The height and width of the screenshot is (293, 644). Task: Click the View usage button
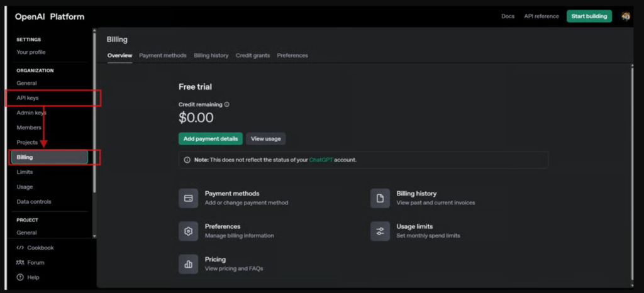(x=266, y=139)
